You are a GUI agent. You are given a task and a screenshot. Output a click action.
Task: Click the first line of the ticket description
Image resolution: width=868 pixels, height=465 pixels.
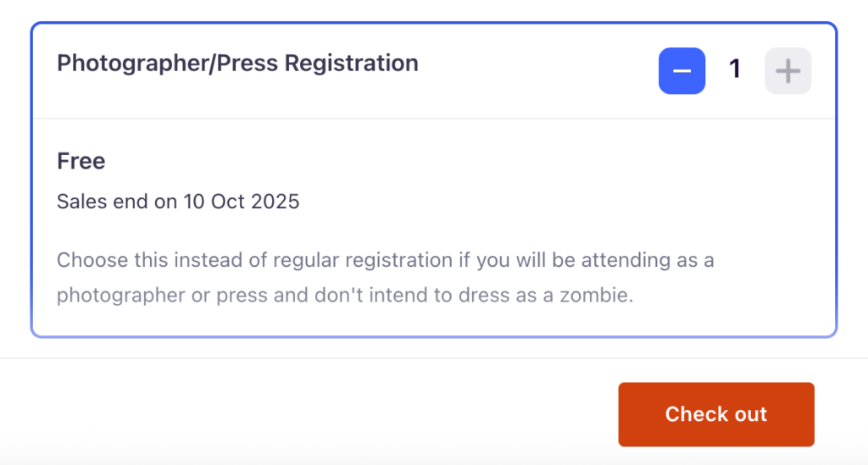[385, 259]
